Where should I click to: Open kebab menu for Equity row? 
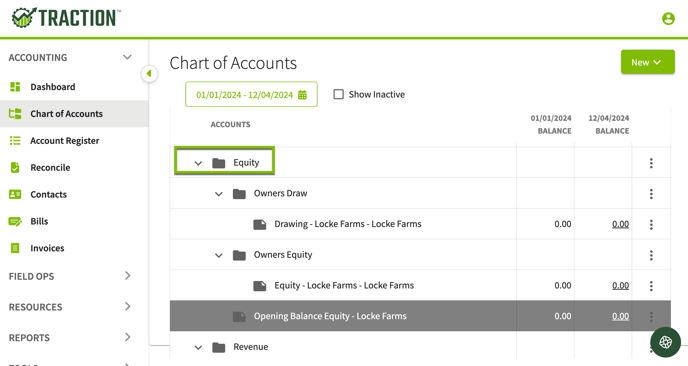click(651, 163)
